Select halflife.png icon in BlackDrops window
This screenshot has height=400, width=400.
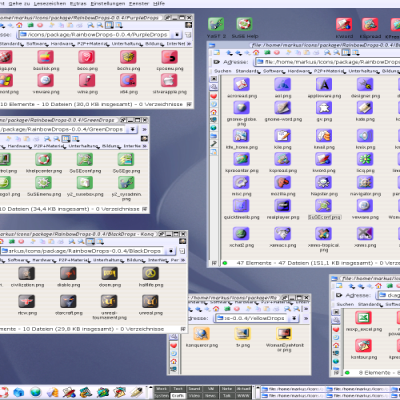151,274
